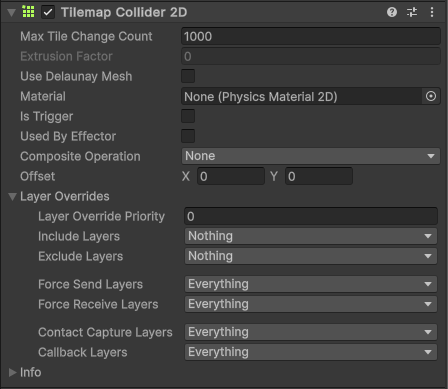
Task: Click the Include Layers label
Action: point(79,236)
